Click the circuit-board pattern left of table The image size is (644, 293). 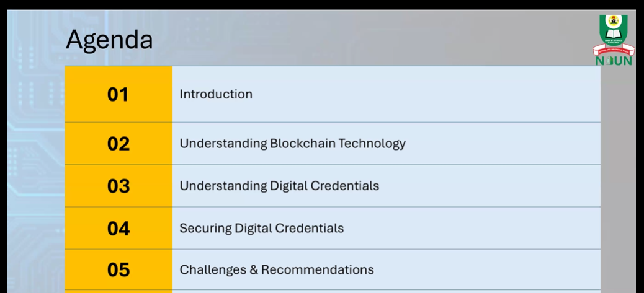[x=35, y=164]
